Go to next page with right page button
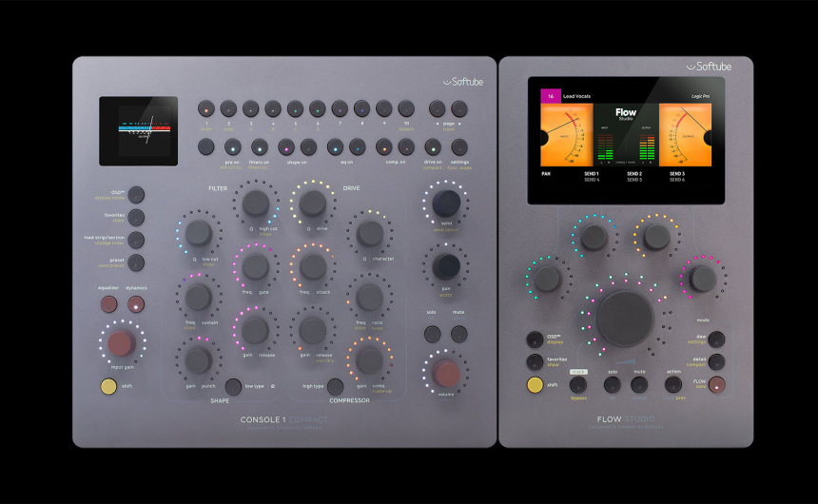This screenshot has width=818, height=504. [459, 109]
